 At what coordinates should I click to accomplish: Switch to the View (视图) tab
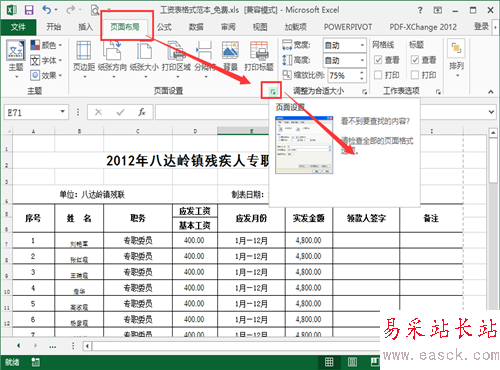click(x=260, y=27)
